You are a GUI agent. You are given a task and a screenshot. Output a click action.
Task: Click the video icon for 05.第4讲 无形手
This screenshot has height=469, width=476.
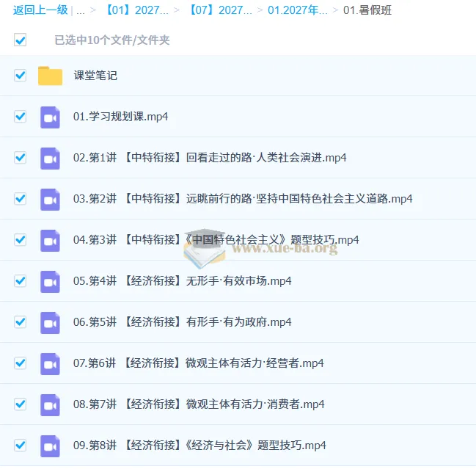pyautogui.click(x=50, y=282)
